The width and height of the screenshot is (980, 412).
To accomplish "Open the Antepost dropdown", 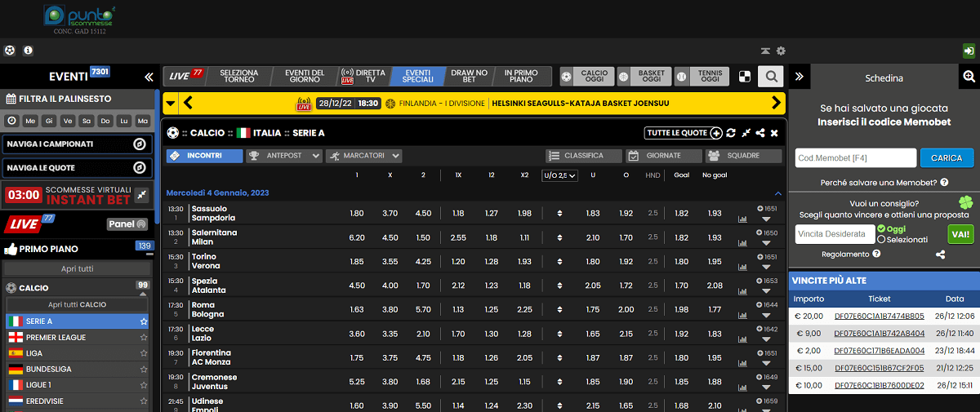I will 283,155.
